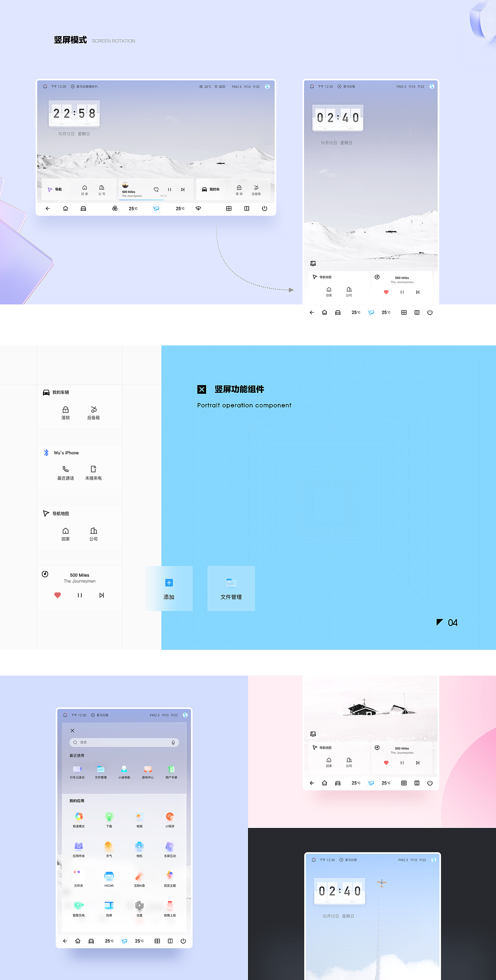Tap power icon on snow house portrait dock

coord(430,783)
